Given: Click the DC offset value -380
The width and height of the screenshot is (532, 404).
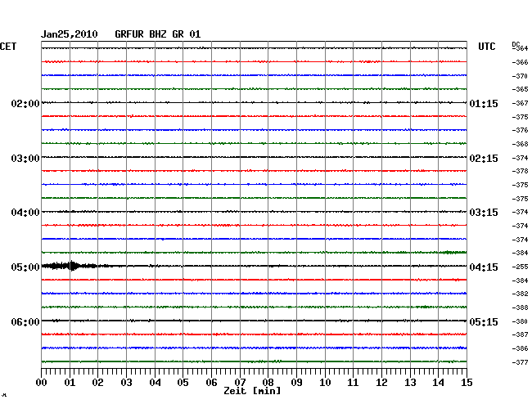Looking at the screenshot, I should [520, 321].
